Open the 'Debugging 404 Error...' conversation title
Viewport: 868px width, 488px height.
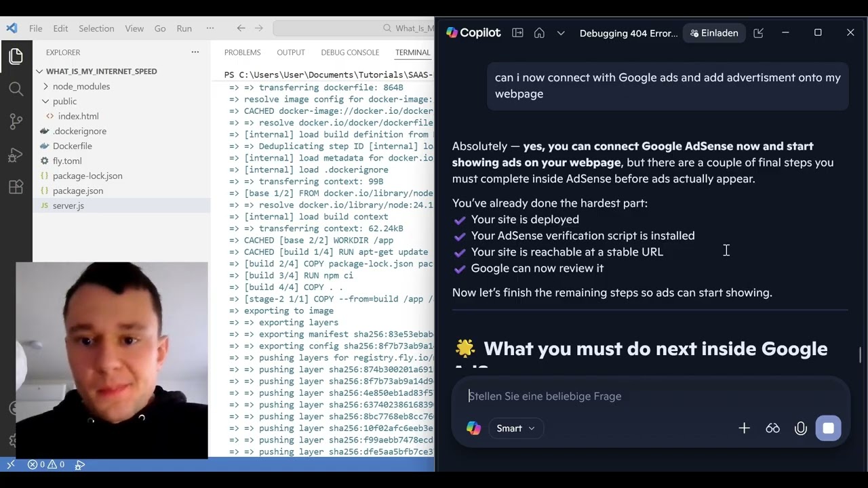pos(629,33)
